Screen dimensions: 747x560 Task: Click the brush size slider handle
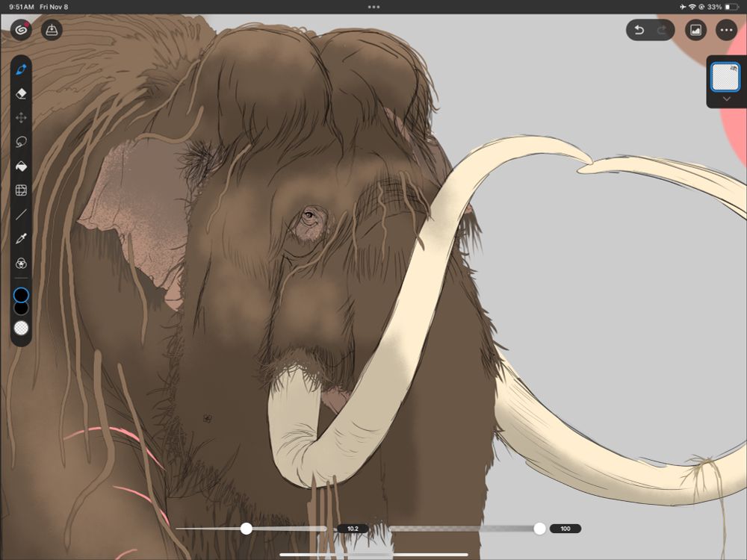(247, 528)
